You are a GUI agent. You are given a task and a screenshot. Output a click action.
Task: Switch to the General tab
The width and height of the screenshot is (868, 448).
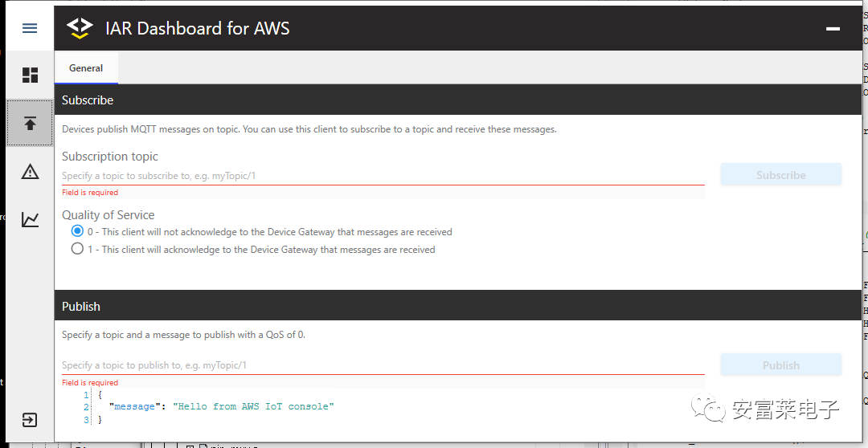86,68
